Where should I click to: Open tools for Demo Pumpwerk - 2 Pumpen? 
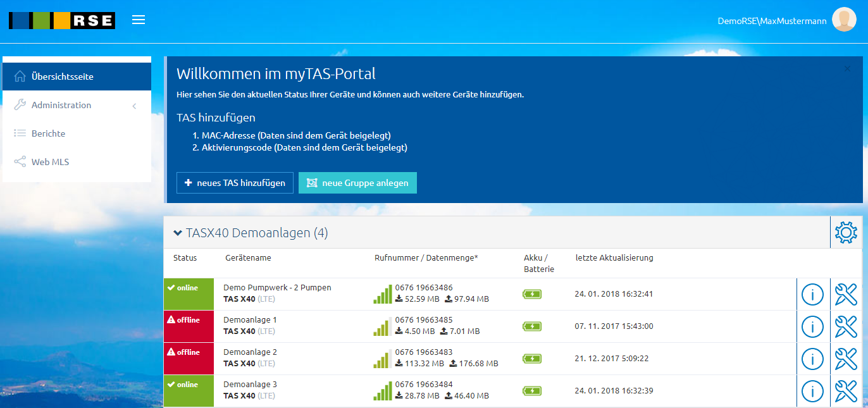click(846, 294)
